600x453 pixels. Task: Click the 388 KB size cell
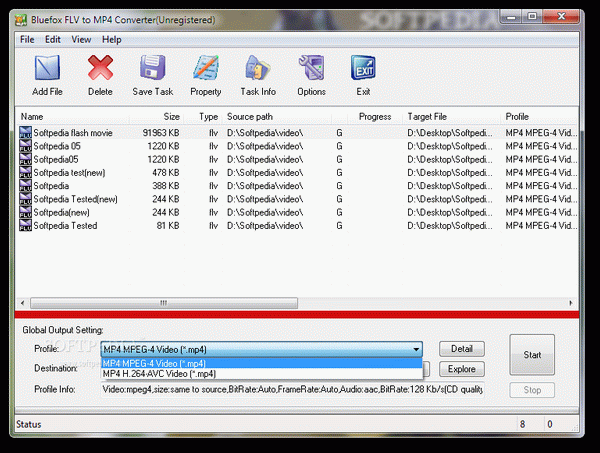pyautogui.click(x=166, y=186)
